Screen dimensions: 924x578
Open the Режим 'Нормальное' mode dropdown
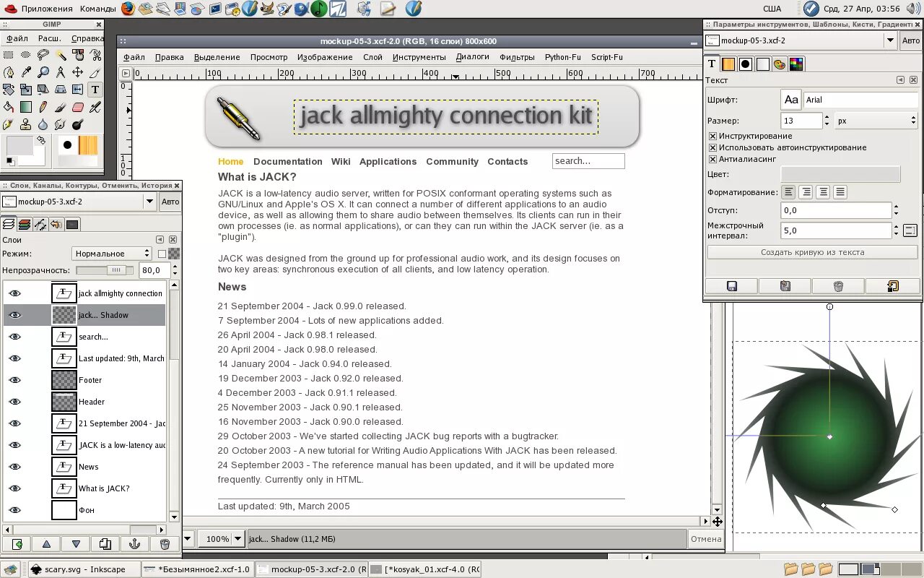(x=112, y=254)
